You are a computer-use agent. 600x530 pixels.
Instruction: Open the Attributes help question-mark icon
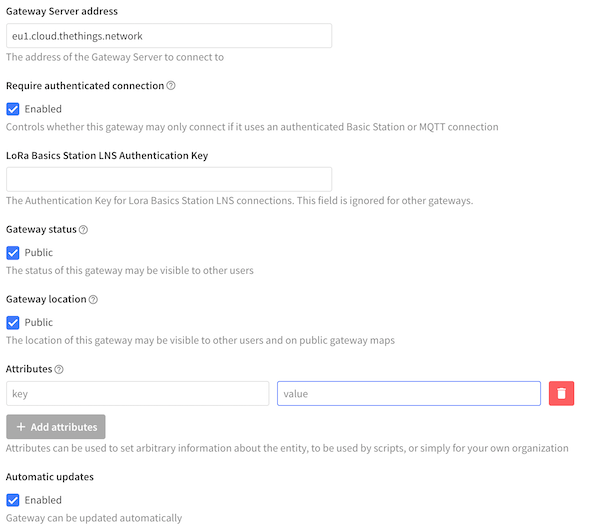point(59,370)
